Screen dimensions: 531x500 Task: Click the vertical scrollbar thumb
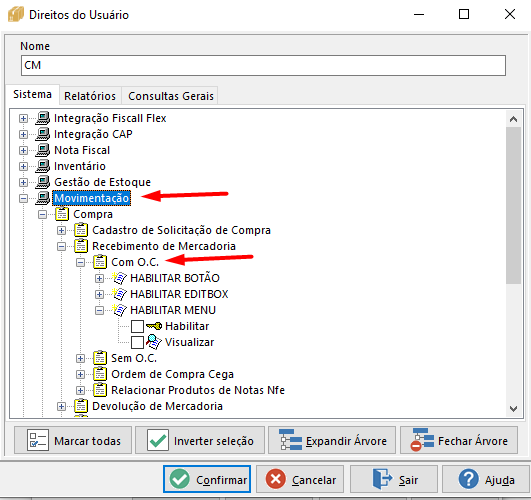[x=513, y=205]
